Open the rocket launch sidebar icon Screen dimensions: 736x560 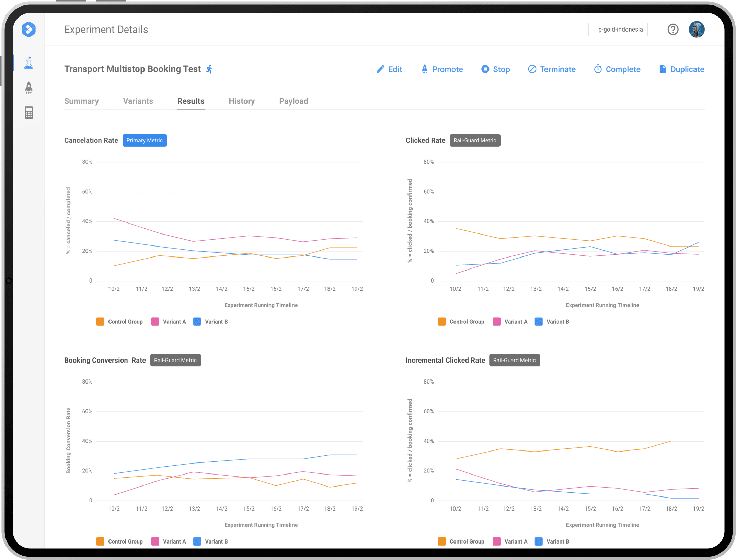pos(29,88)
